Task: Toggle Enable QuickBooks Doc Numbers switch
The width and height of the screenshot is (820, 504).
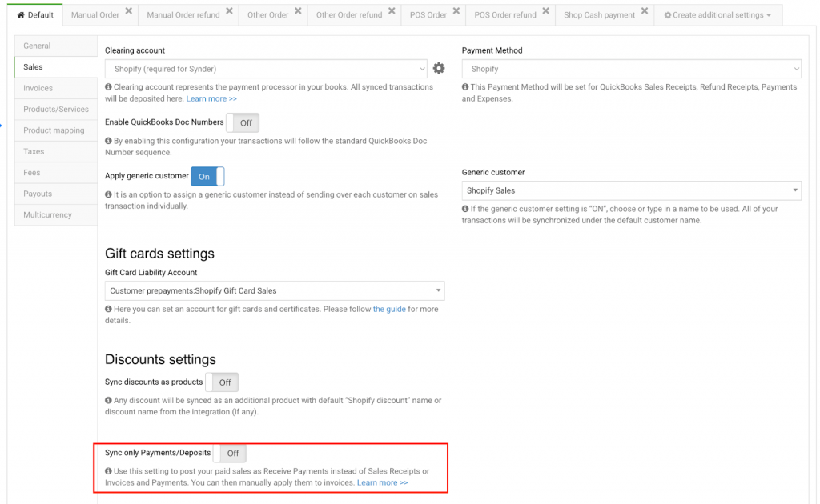Action: coord(243,122)
